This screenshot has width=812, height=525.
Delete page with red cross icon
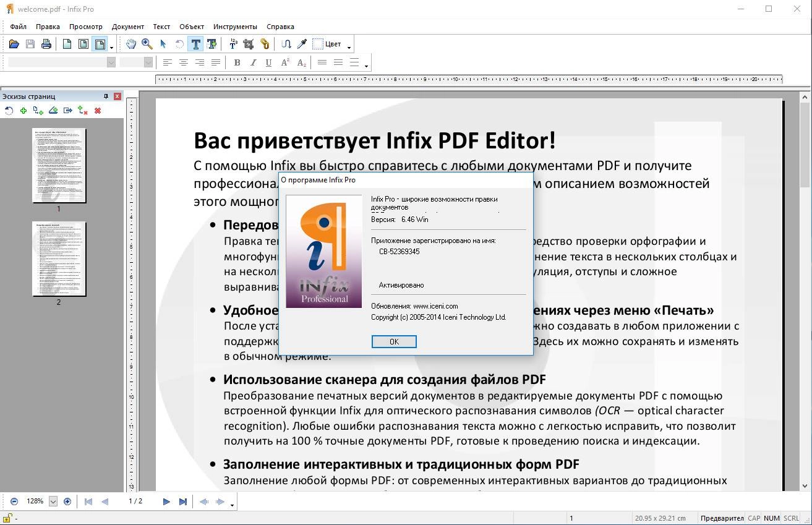click(x=98, y=111)
